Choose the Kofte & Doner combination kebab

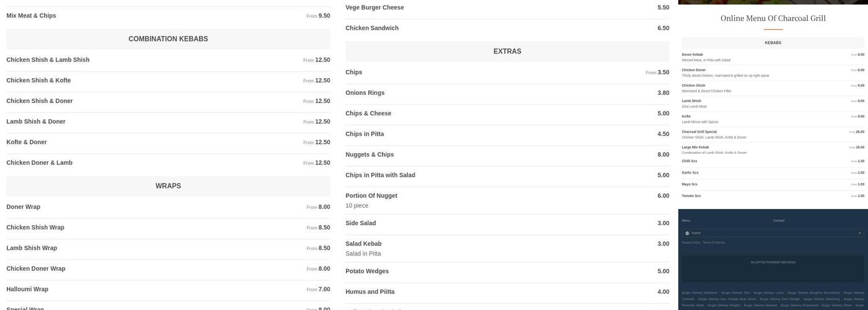point(27,143)
